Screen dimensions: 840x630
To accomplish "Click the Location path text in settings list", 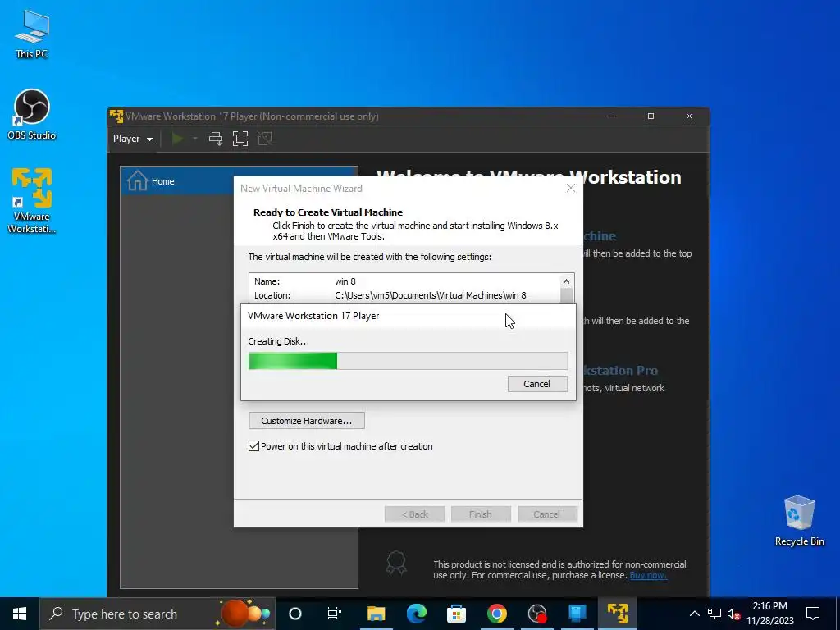I will (431, 295).
